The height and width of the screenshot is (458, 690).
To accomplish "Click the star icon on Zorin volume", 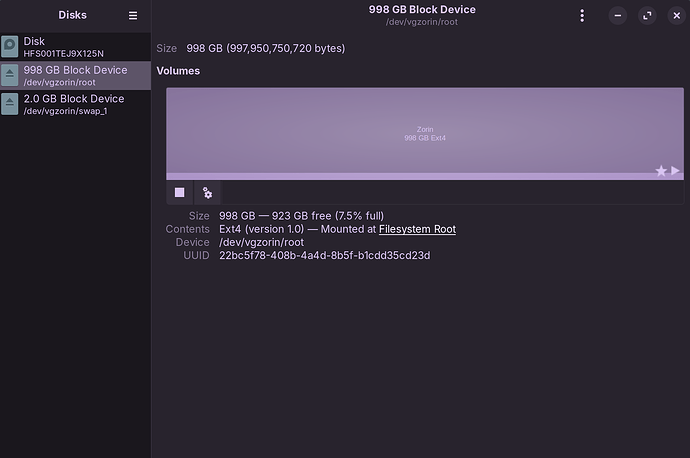I will [x=661, y=171].
